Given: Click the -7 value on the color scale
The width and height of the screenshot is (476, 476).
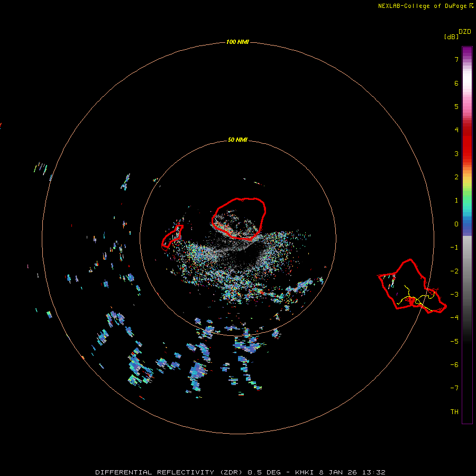Looking at the screenshot, I should coord(454,388).
